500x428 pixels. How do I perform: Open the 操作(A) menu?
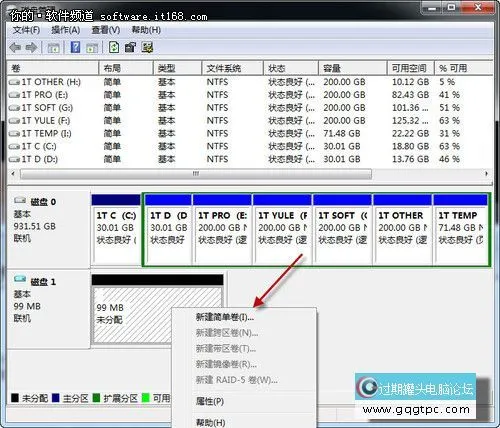click(x=65, y=30)
